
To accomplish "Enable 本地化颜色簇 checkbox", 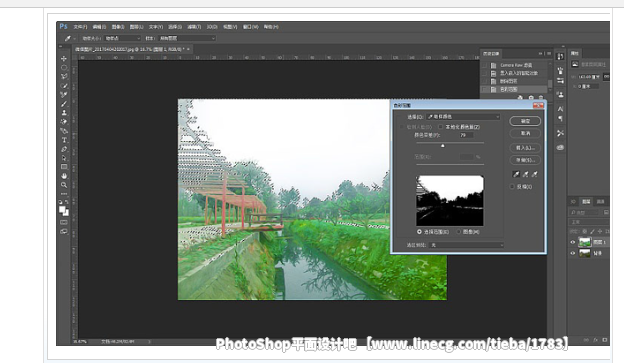I will (440, 127).
